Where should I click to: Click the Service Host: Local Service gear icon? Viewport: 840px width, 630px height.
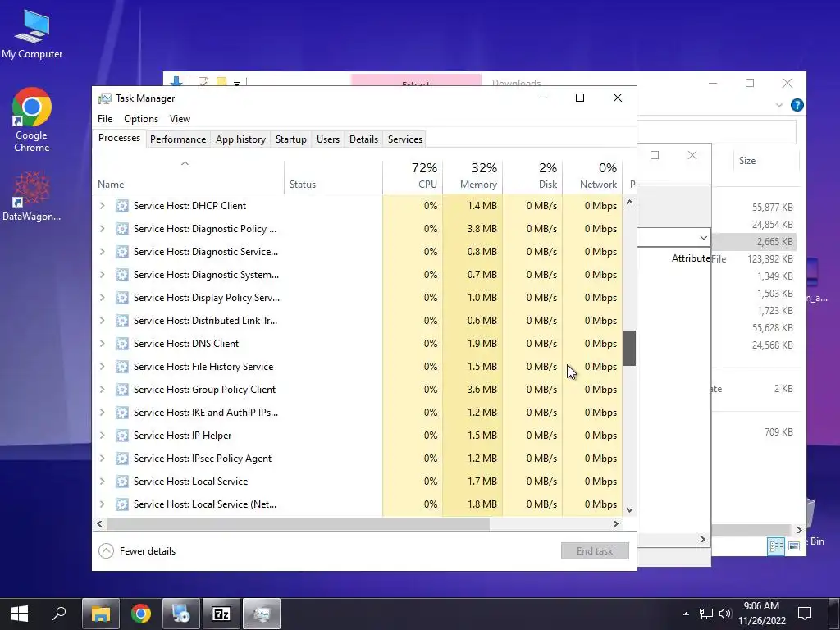coord(122,482)
